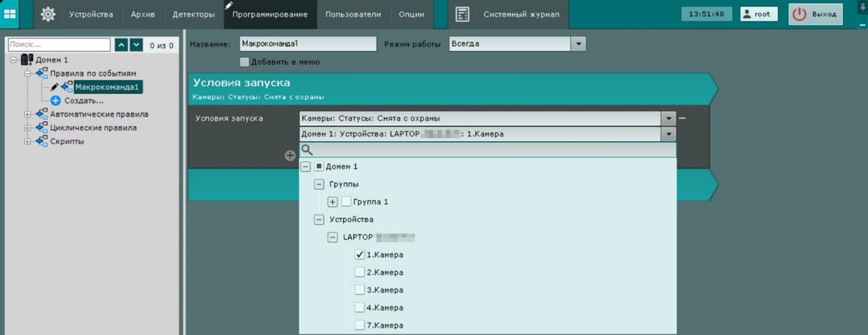868x335 pixels.
Task: Open the Режим работы dropdown arrow
Action: coord(578,44)
